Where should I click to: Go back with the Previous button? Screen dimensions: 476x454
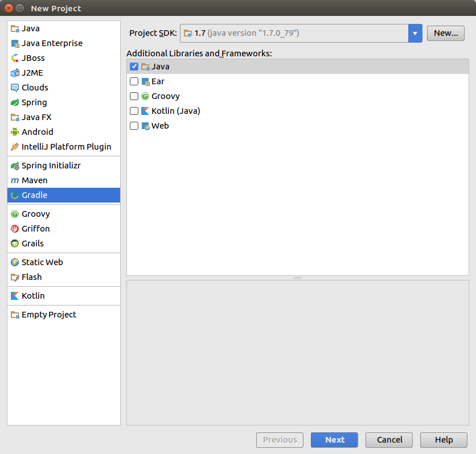click(x=280, y=440)
